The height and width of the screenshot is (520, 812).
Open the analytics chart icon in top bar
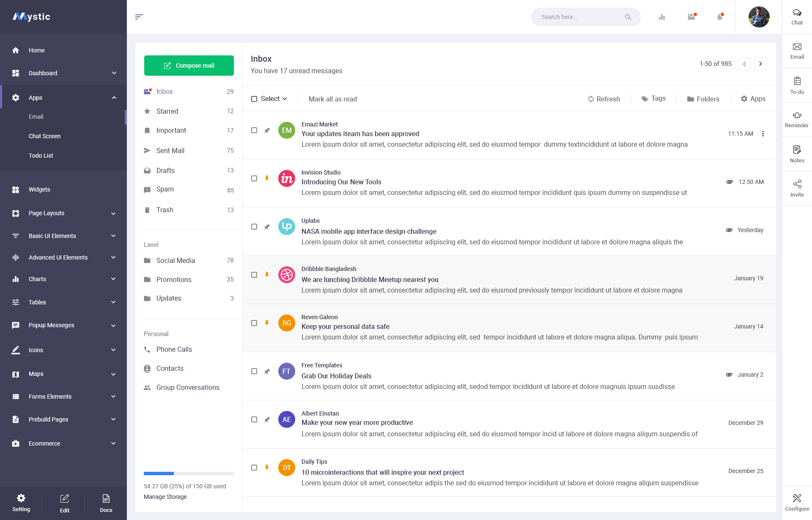[x=662, y=17]
